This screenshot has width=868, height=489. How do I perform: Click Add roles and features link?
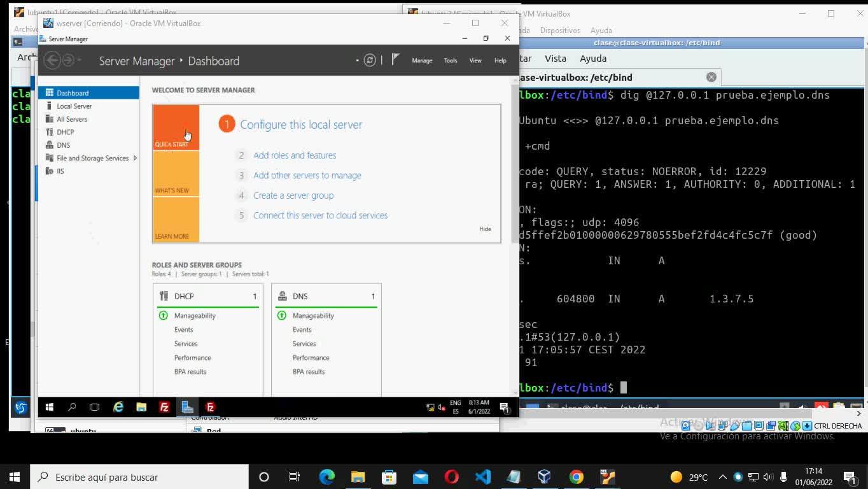point(295,155)
